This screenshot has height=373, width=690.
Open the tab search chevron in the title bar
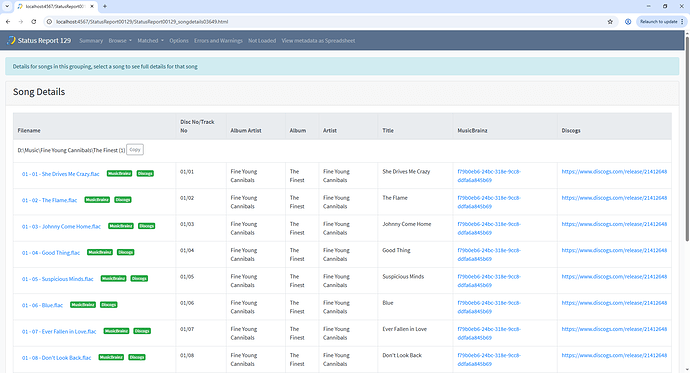[7, 6]
